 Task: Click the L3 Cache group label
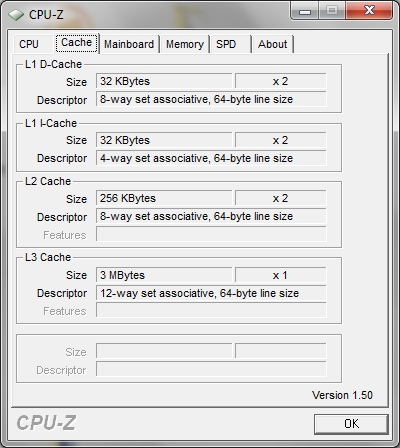click(x=48, y=257)
